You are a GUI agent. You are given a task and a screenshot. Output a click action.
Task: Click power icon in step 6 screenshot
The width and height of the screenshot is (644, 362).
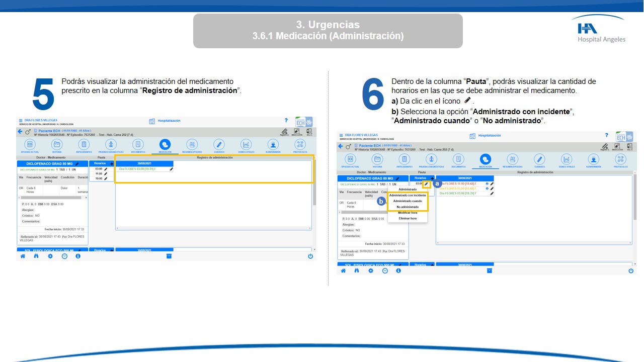(x=631, y=270)
